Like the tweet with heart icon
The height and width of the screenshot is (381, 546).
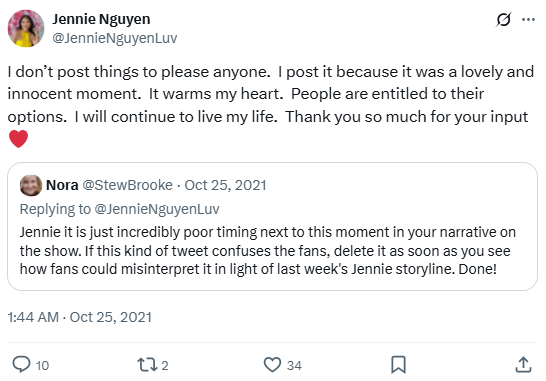272,365
